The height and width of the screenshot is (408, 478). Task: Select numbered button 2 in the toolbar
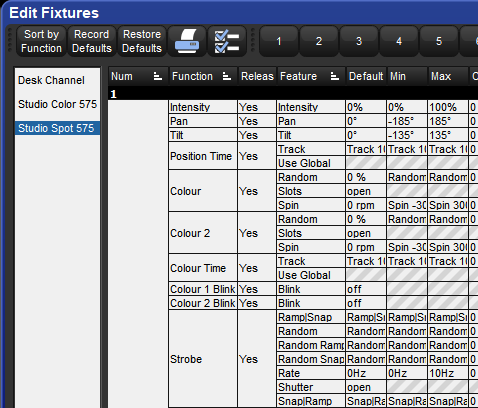coord(319,41)
